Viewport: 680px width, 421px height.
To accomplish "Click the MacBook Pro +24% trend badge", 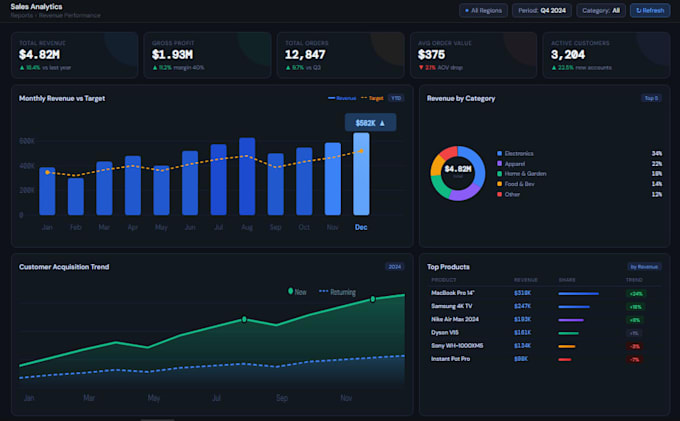I will (636, 294).
